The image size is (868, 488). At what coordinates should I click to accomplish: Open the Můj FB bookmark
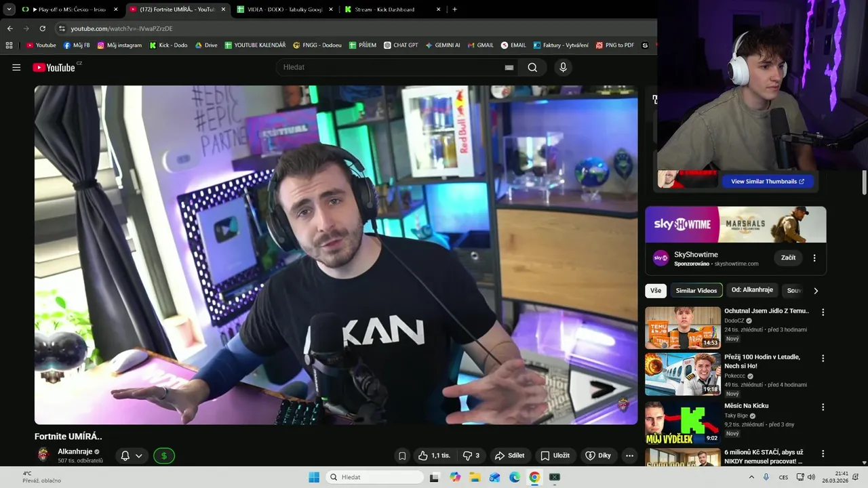click(x=77, y=45)
